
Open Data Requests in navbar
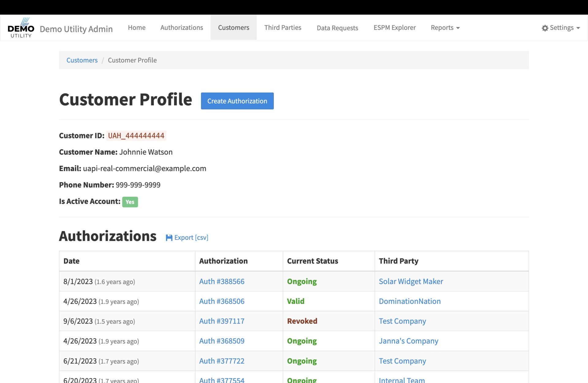(337, 28)
